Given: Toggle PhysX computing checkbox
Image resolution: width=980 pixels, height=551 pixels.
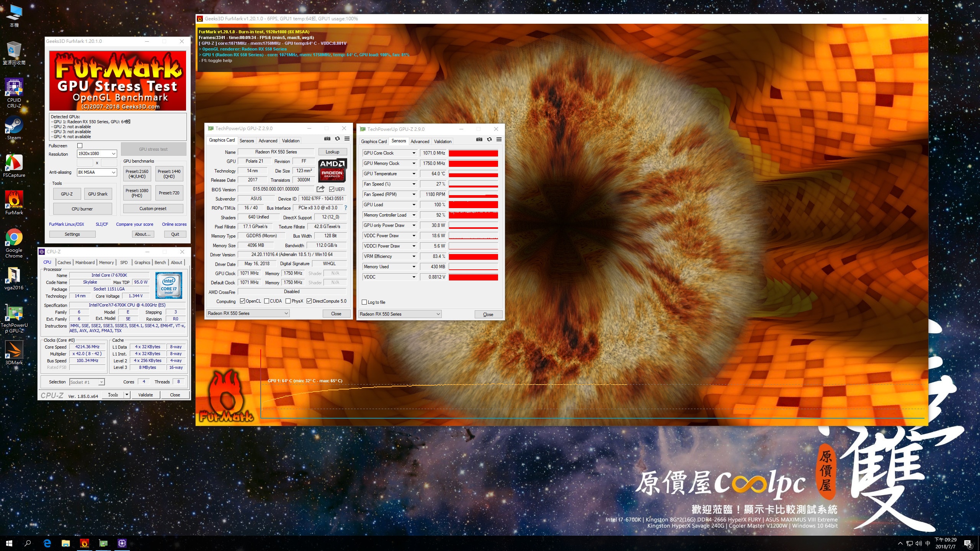Looking at the screenshot, I should click(x=288, y=301).
